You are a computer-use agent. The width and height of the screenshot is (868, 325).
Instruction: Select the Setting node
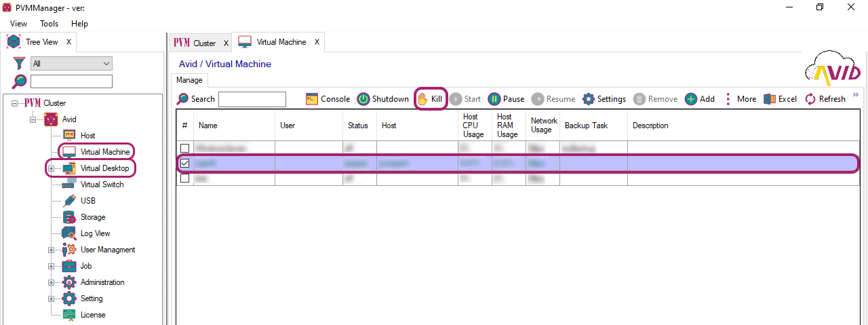click(x=92, y=299)
